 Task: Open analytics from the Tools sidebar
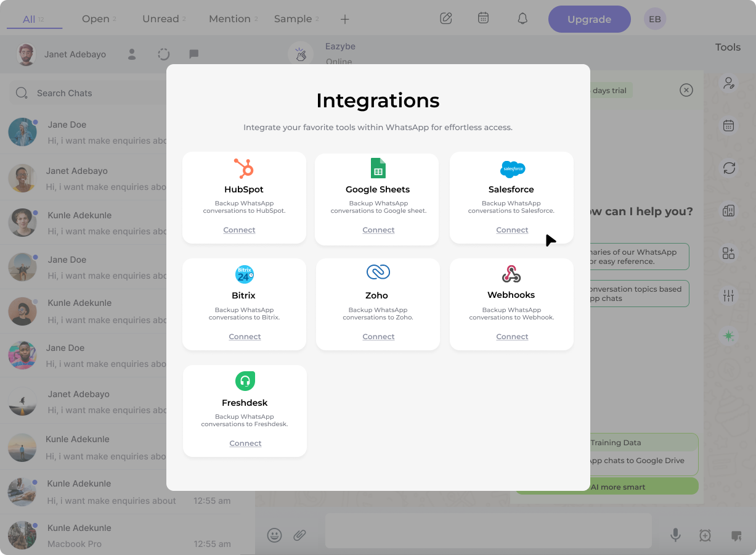(x=729, y=210)
